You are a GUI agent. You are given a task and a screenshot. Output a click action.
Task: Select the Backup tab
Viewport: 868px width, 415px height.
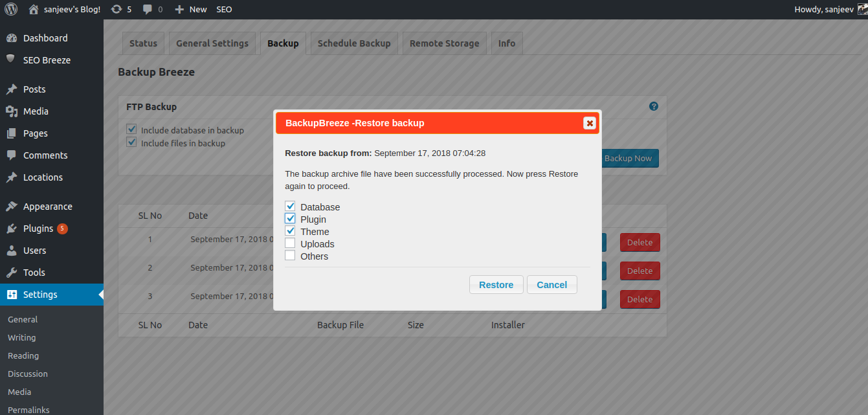pos(283,43)
